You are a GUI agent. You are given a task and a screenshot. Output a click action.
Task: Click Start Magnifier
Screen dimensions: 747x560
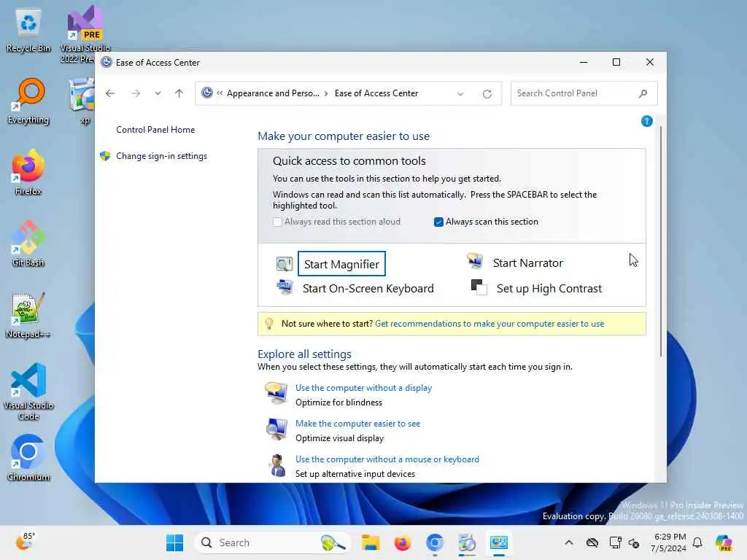click(341, 264)
